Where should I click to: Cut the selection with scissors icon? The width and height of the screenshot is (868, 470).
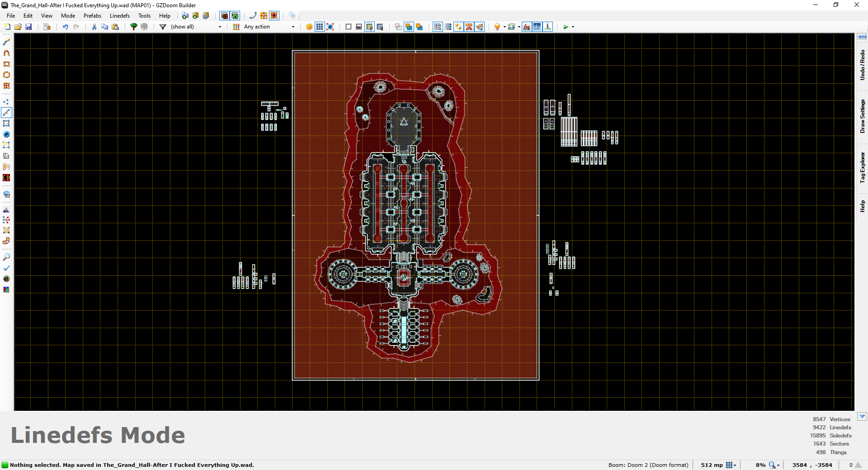pos(94,27)
